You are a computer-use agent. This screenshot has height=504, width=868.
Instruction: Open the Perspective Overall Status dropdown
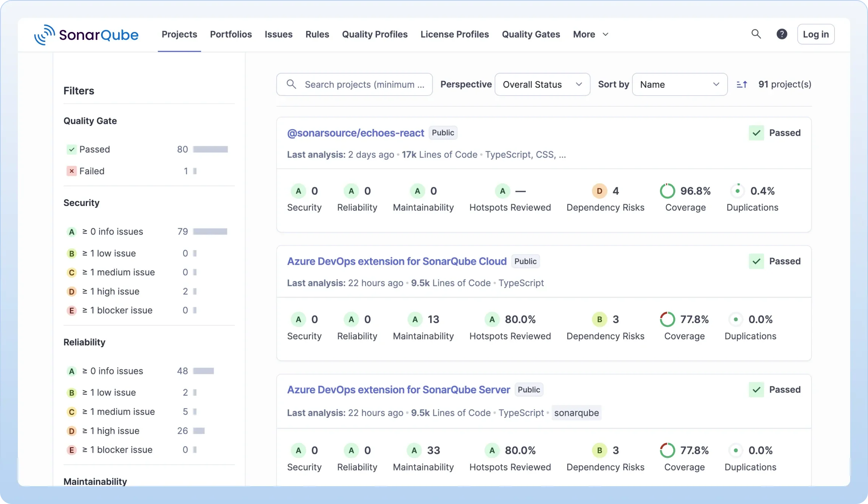542,84
